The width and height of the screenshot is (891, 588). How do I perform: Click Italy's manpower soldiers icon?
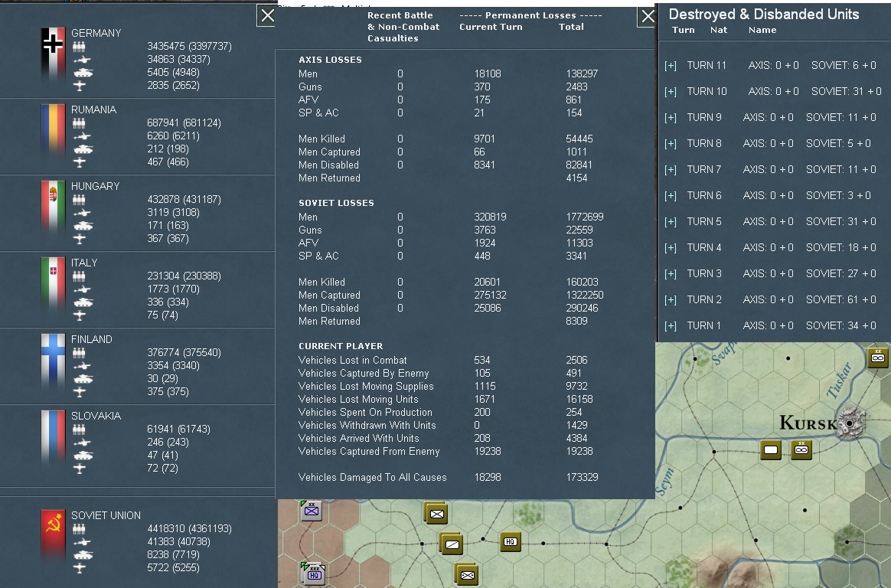click(x=79, y=276)
